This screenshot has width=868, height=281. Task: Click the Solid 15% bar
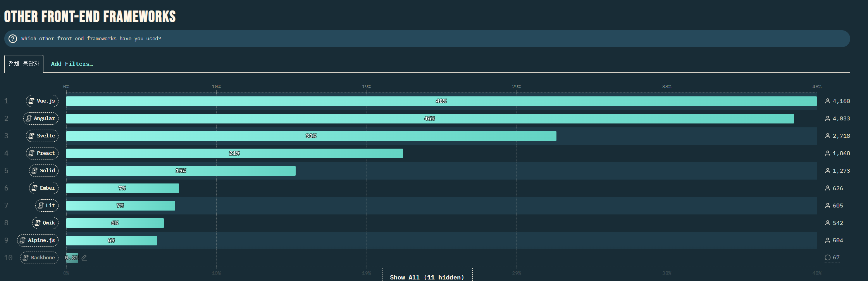tap(181, 171)
